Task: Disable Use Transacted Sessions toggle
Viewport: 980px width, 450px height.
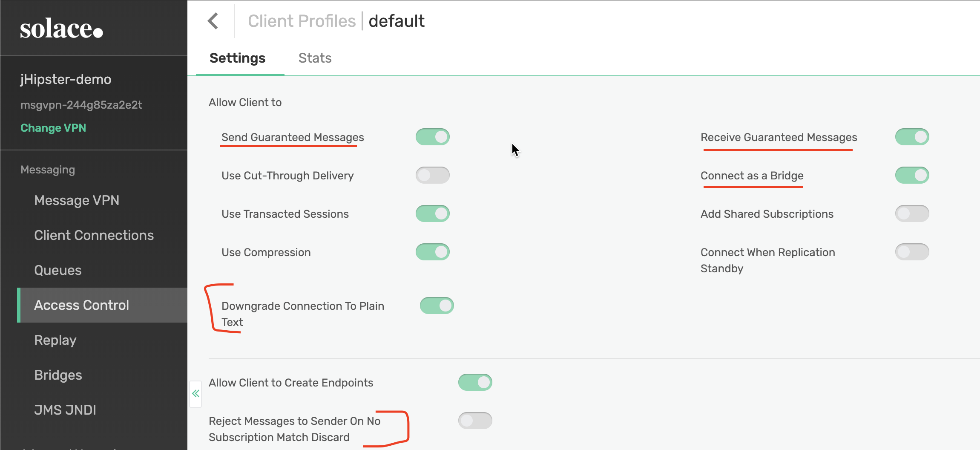Action: coord(432,213)
